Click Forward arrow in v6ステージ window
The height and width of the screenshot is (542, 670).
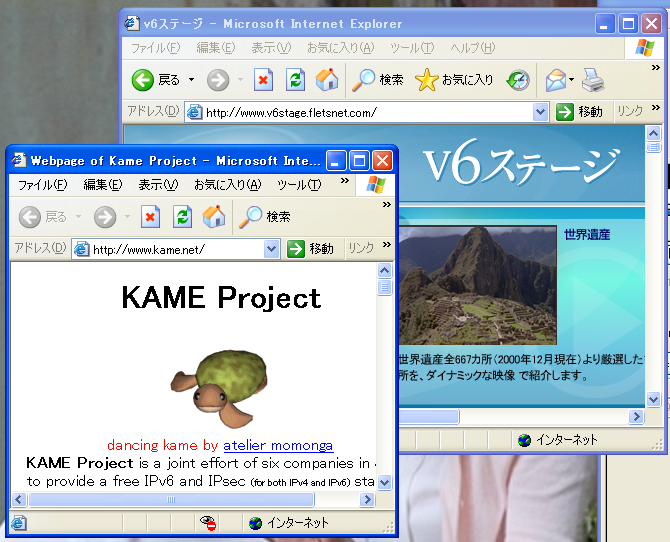click(x=218, y=80)
